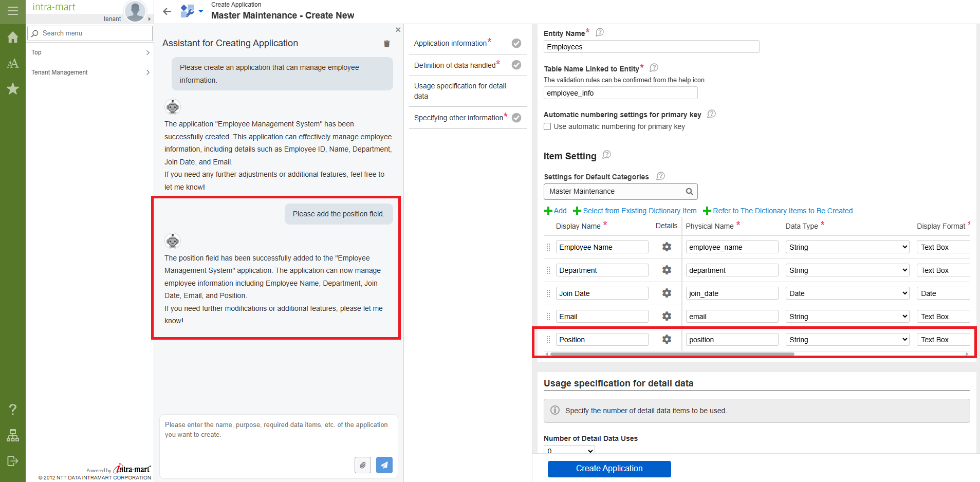
Task: Click the paperclip attach file icon
Action: click(362, 465)
